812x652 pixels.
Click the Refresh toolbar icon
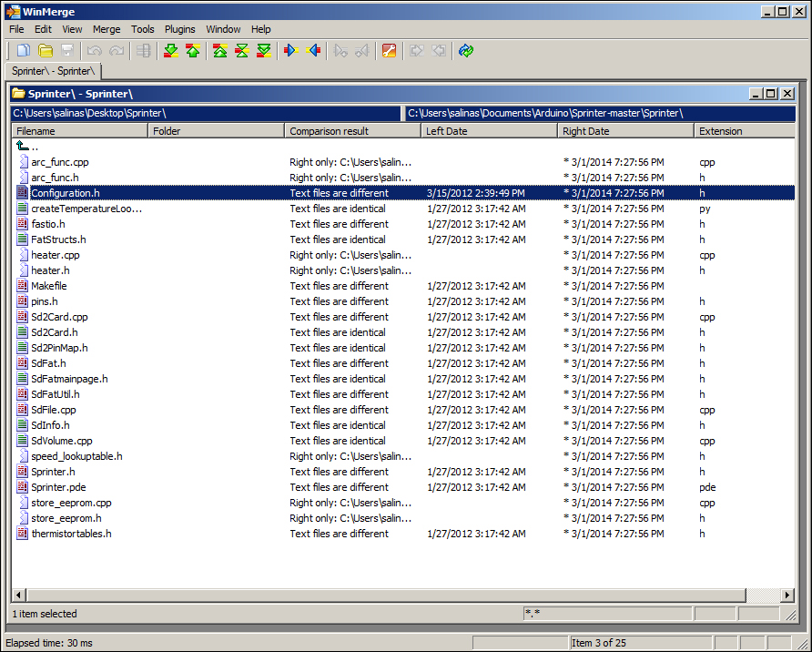click(466, 51)
